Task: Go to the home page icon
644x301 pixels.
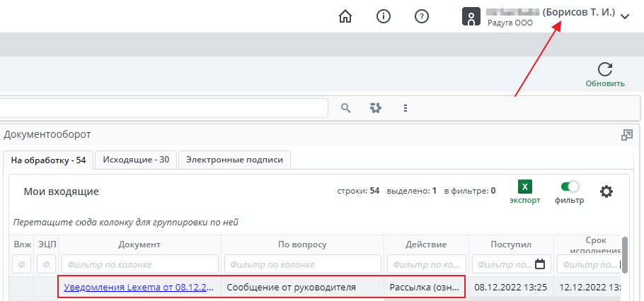Action: (x=345, y=16)
